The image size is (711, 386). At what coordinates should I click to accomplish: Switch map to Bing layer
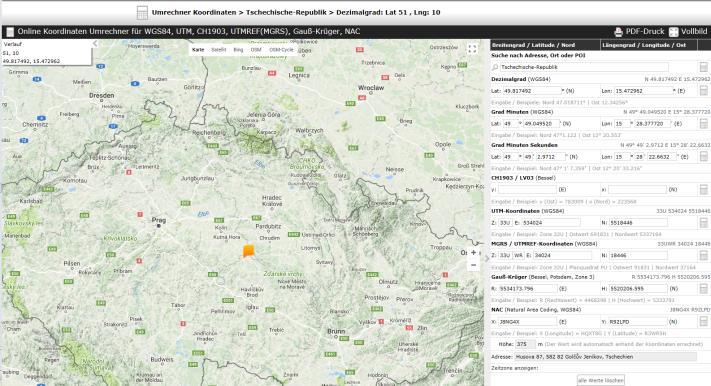(x=239, y=50)
